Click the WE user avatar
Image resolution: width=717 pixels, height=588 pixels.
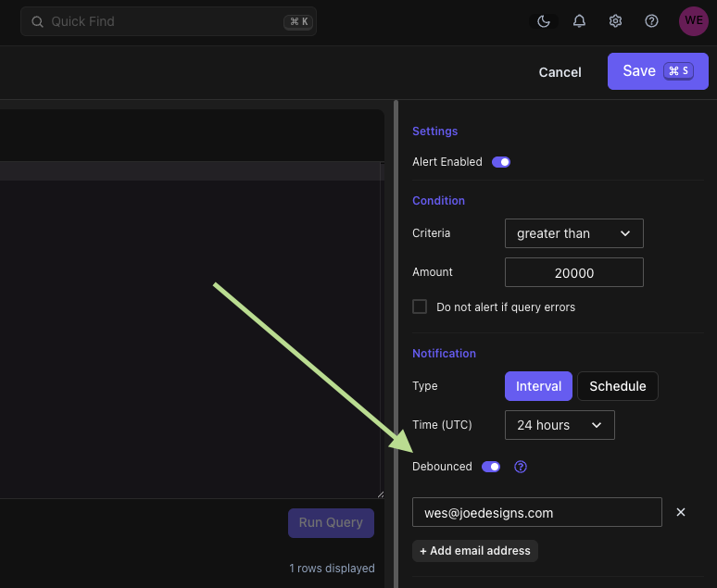[x=693, y=21]
